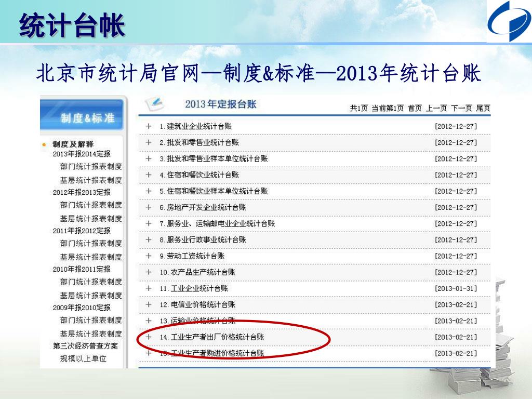Screen dimensions: 532x399
Task: Open 第三次经济普查方案 sidebar item
Action: coord(85,346)
